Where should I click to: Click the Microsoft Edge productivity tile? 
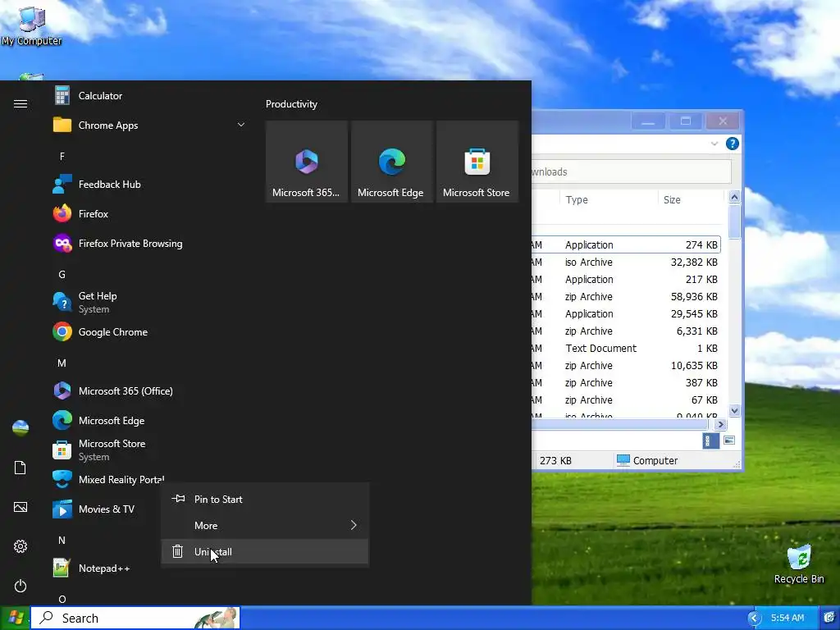point(391,162)
